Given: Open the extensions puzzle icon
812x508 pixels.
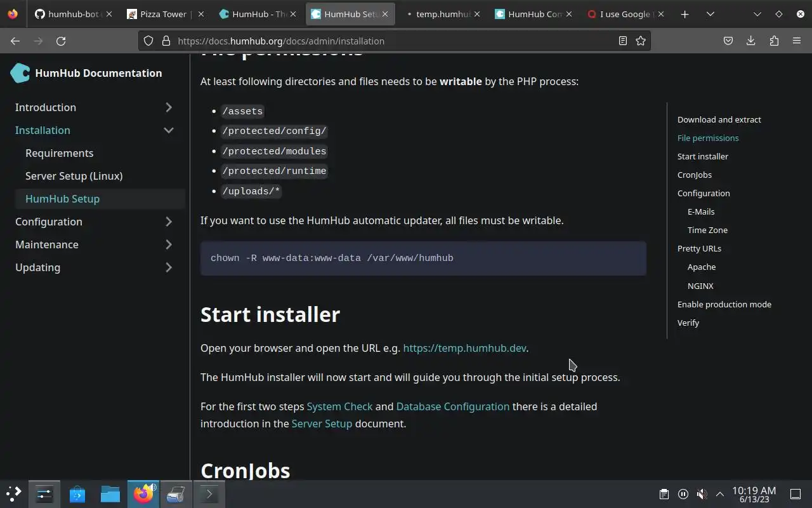Looking at the screenshot, I should click(x=774, y=41).
